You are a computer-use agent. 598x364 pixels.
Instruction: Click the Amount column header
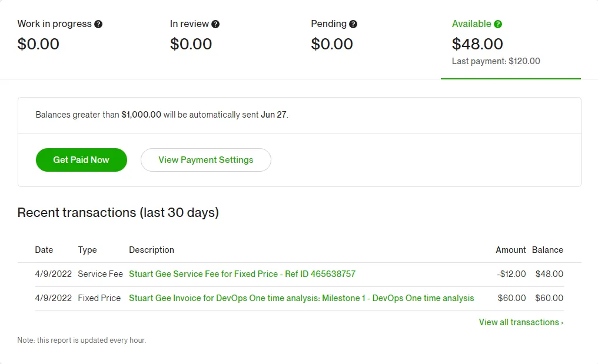(x=510, y=250)
